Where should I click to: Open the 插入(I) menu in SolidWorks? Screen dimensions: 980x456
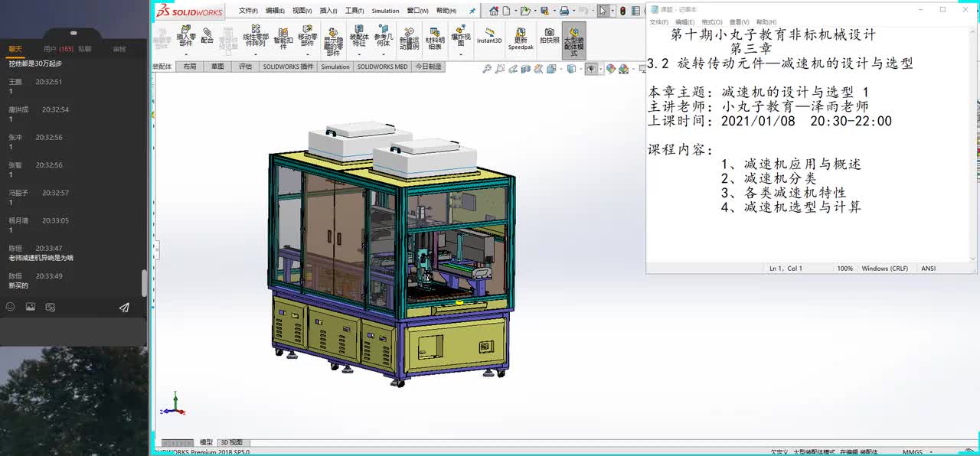point(328,11)
